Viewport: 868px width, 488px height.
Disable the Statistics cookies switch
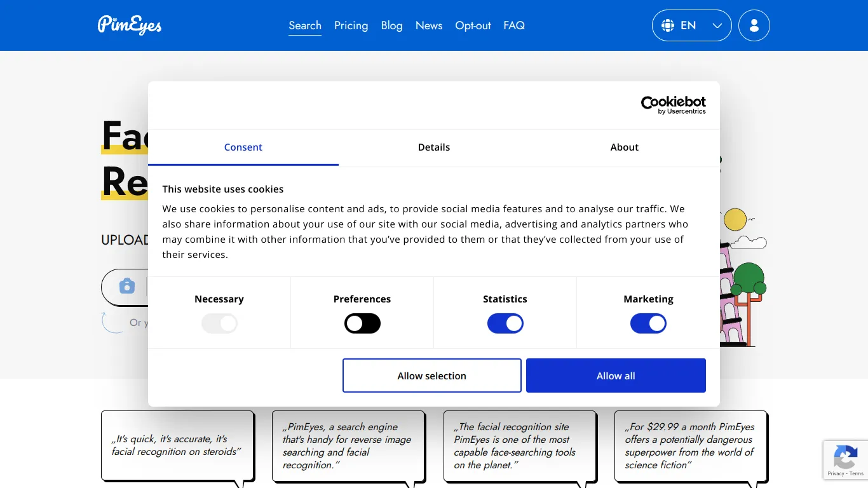505,323
